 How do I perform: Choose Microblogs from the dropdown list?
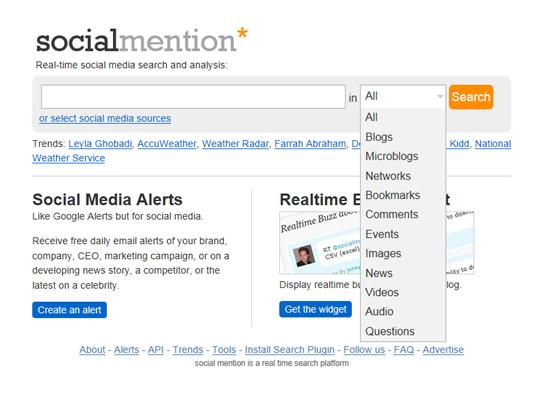403,156
